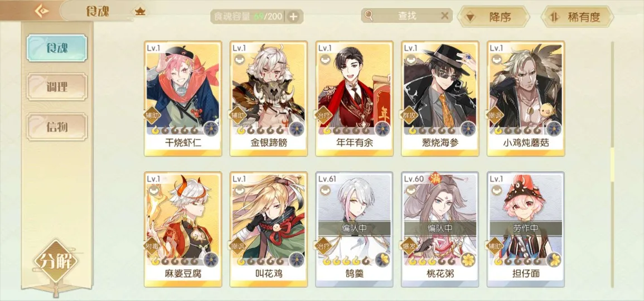
Task: Open the 稀有度 sort dropdown
Action: [577, 17]
